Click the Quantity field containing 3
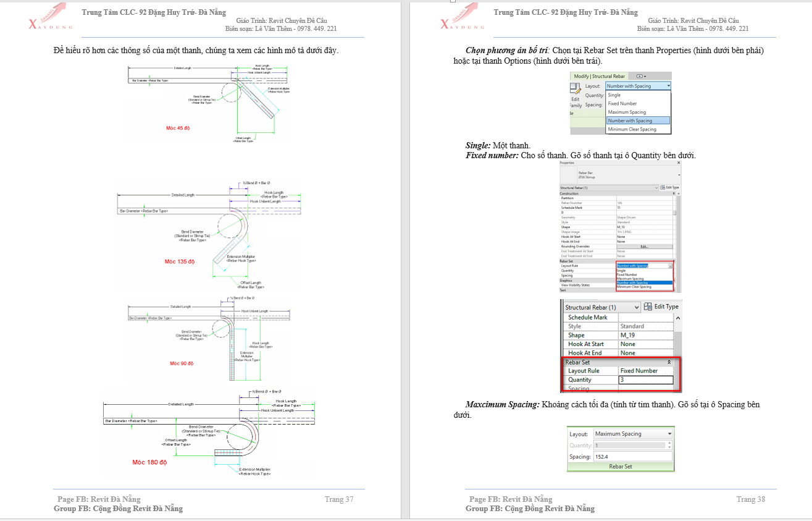This screenshot has height=521, width=812. click(645, 379)
